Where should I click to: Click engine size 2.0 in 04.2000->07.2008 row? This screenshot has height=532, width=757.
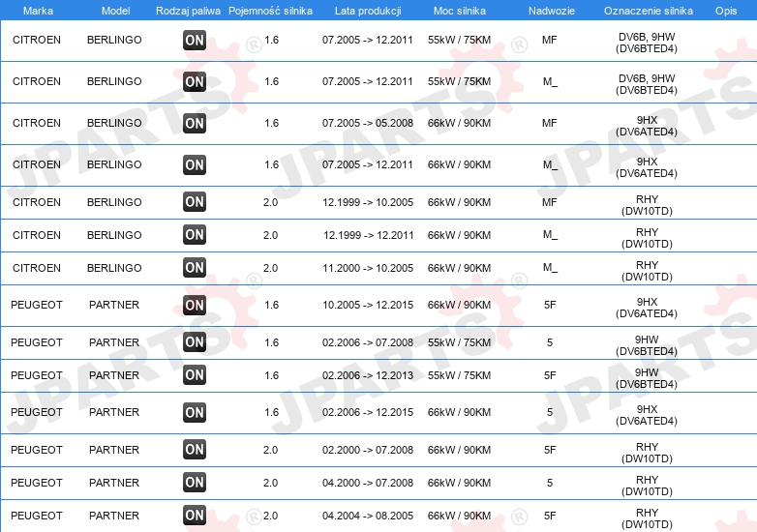tap(270, 483)
